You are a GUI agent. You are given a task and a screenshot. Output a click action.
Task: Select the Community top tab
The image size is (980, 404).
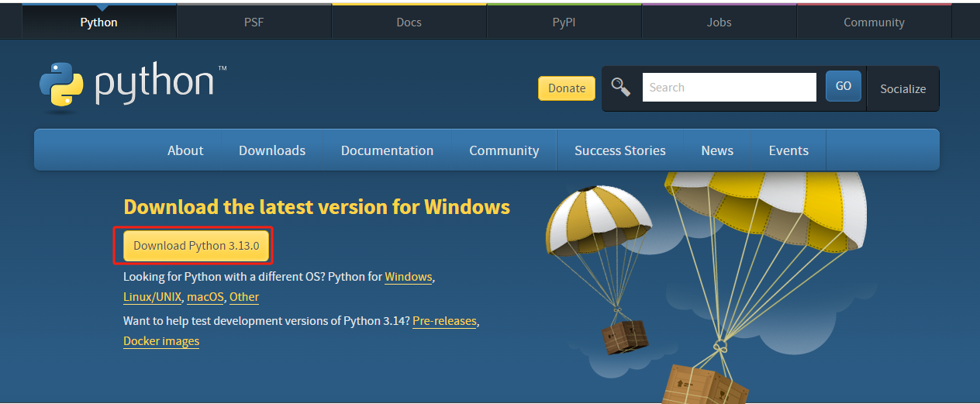coord(874,22)
